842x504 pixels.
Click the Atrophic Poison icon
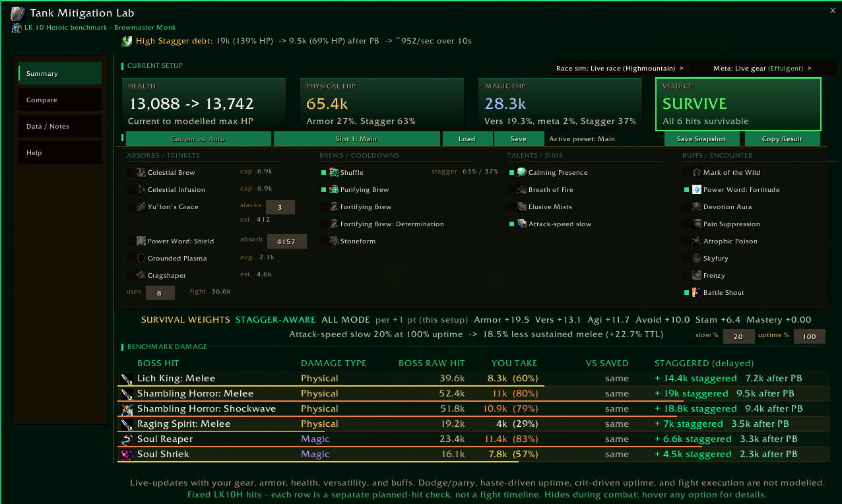pyautogui.click(x=697, y=241)
